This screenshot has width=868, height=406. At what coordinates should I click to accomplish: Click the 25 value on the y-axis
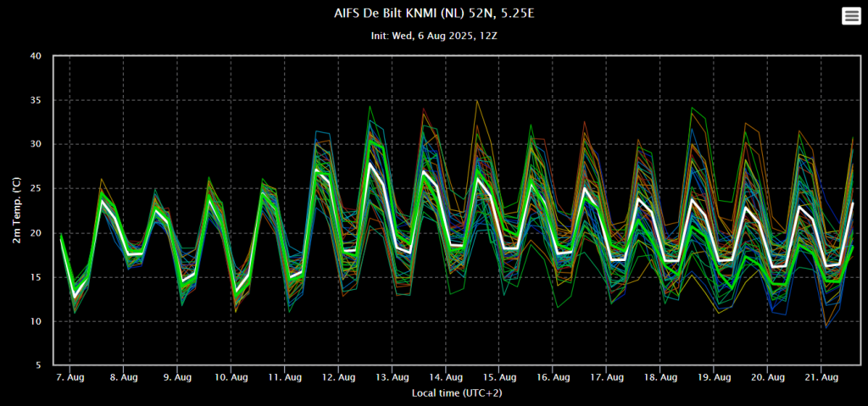[36, 189]
